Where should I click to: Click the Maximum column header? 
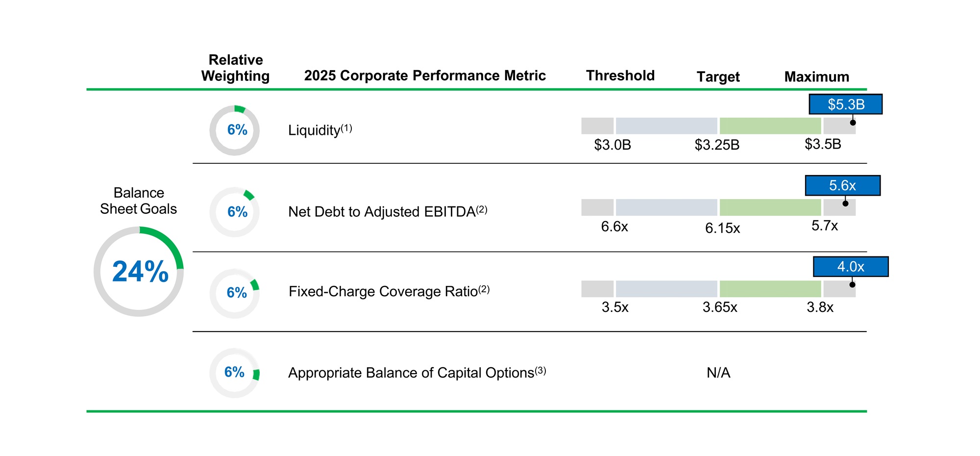816,77
